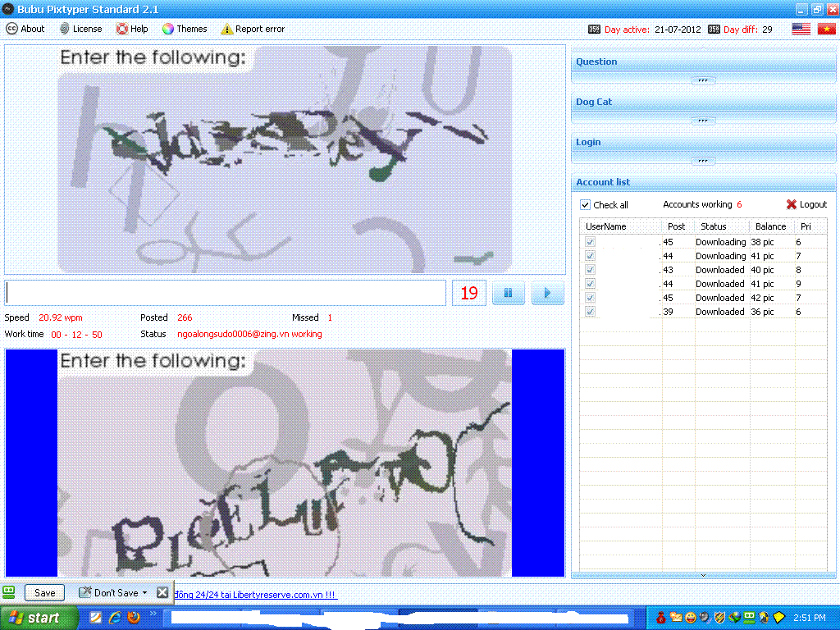
Task: Expand the quick launch chevron
Action: pyautogui.click(x=153, y=614)
